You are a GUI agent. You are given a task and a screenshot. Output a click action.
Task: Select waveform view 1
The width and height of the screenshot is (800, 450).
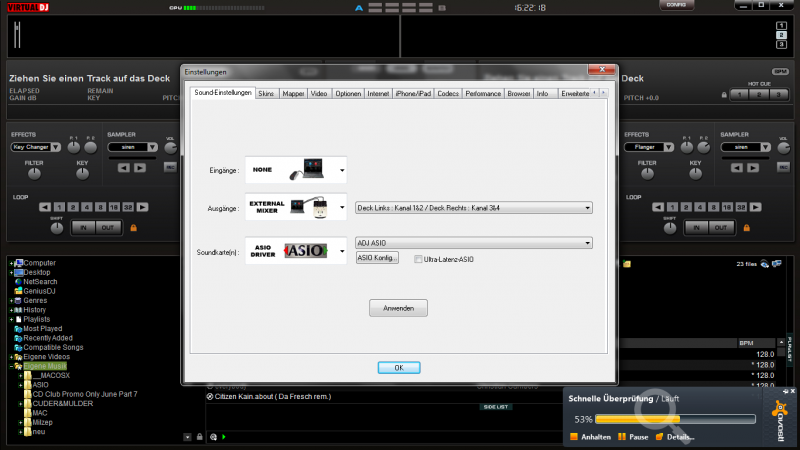coord(781,26)
